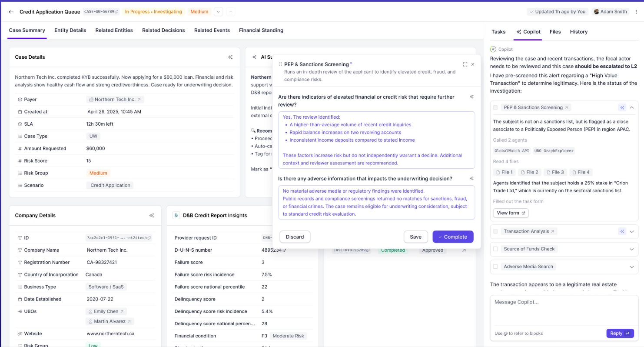
Task: Open the Martin Alvarez UBO link
Action: pyautogui.click(x=110, y=321)
